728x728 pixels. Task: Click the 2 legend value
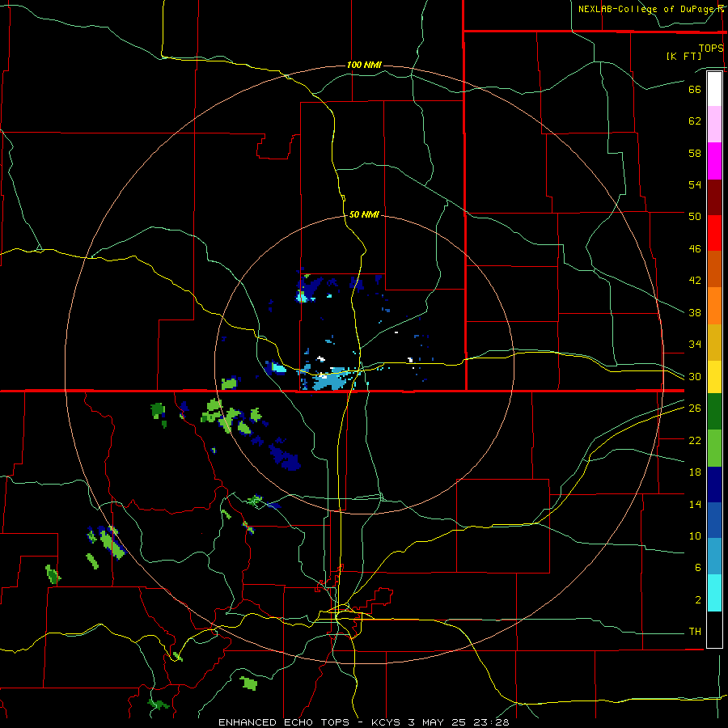coord(698,600)
